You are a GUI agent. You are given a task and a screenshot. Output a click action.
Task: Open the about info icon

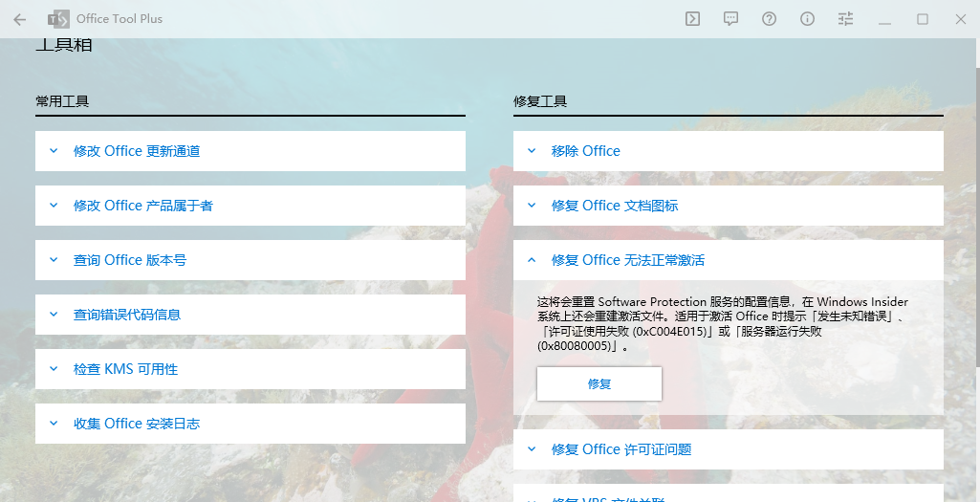point(808,19)
